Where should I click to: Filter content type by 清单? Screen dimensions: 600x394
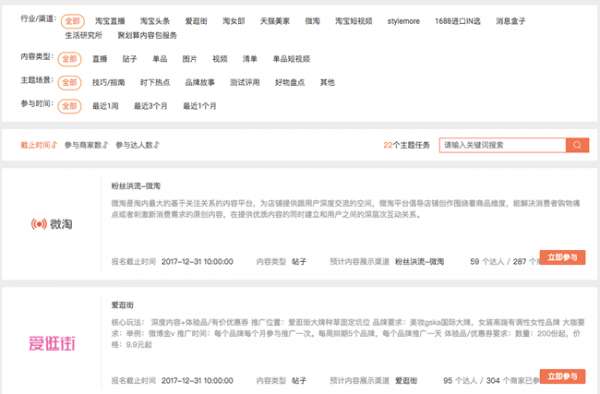click(249, 59)
